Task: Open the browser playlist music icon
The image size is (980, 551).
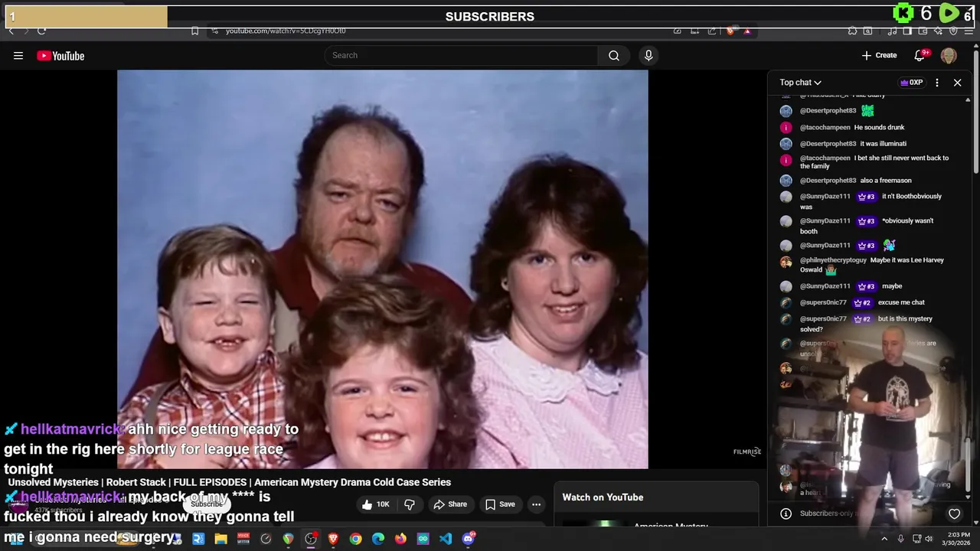Action: point(893,31)
